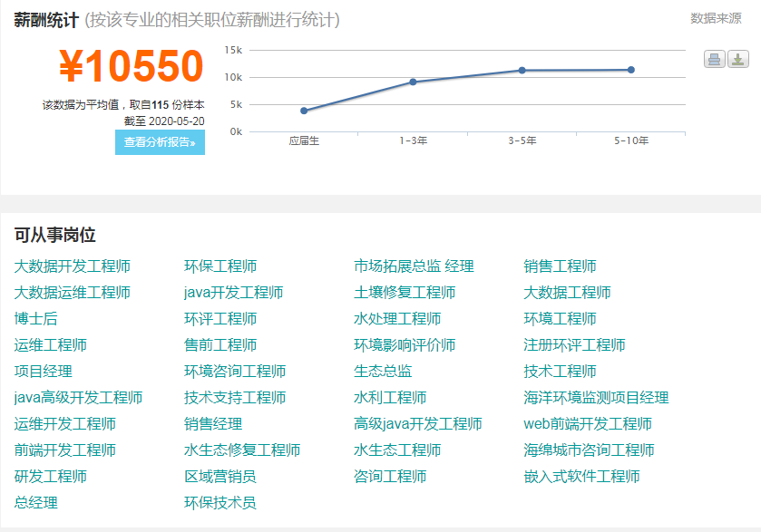
Task: Click 市场拓展总监 经理 link
Action: click(414, 266)
